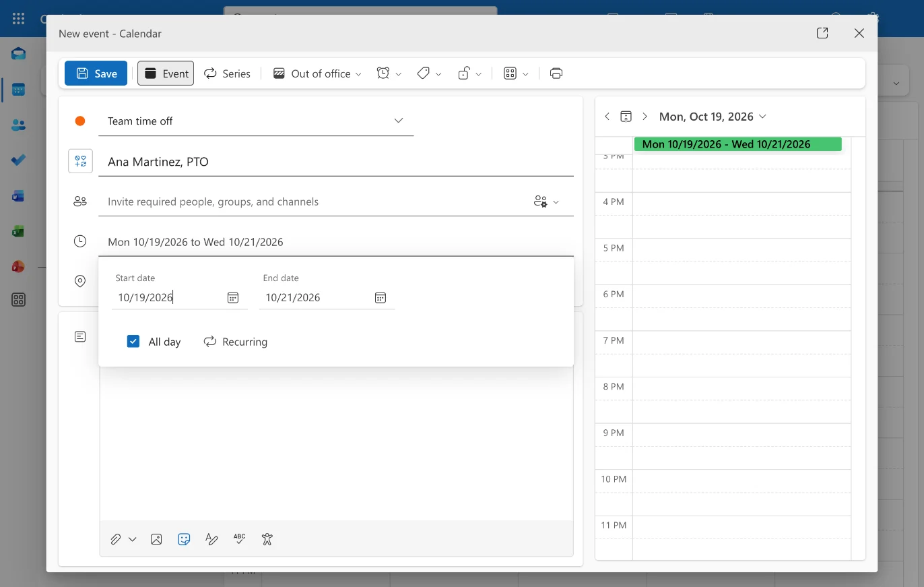The width and height of the screenshot is (924, 587).
Task: Select the Event type button
Action: (166, 73)
